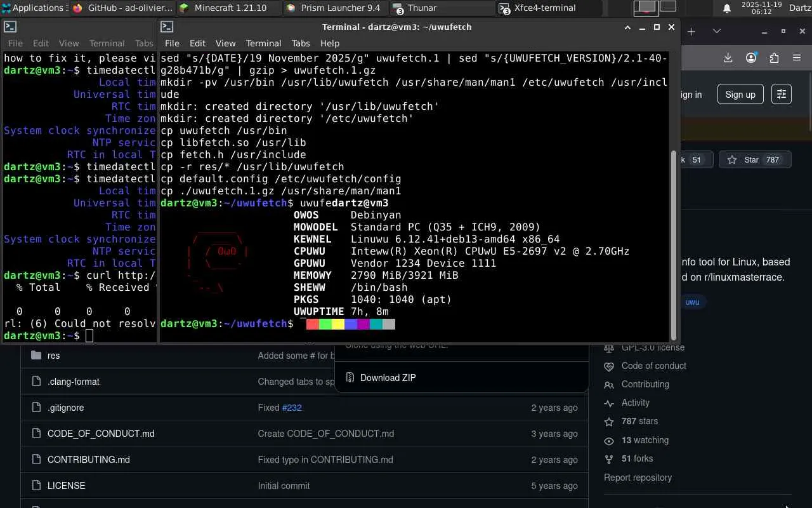Switch to the first workspace in the switcher
Viewport: 812px width, 508px height.
646,7
